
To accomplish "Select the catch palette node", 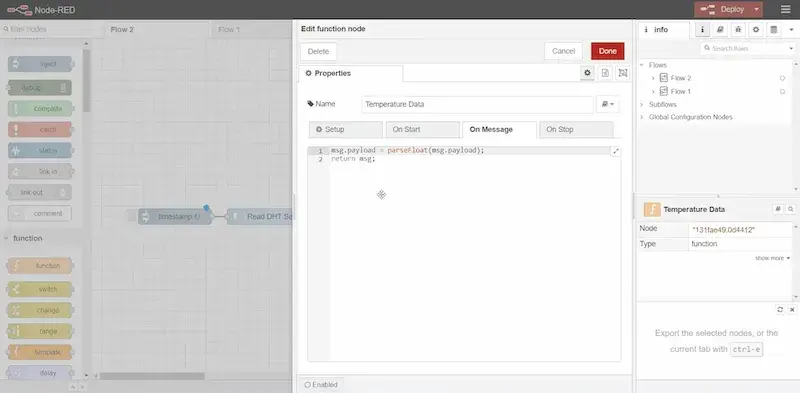I will (x=40, y=130).
